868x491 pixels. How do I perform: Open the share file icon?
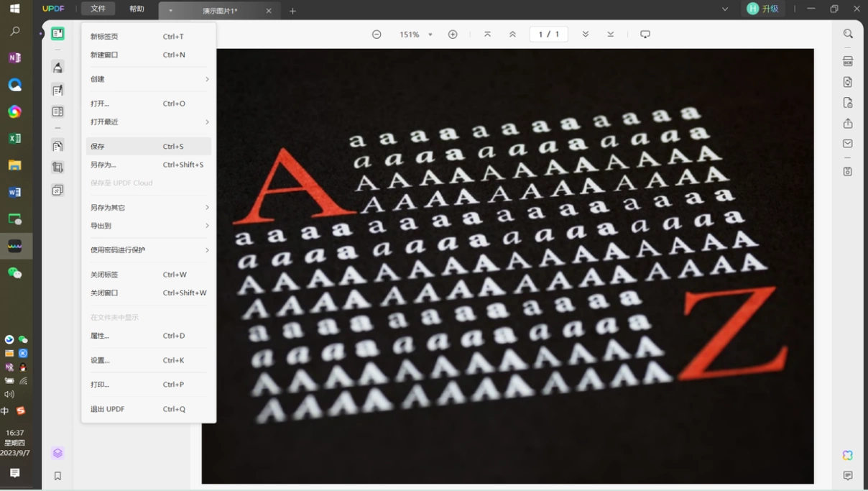pos(848,123)
